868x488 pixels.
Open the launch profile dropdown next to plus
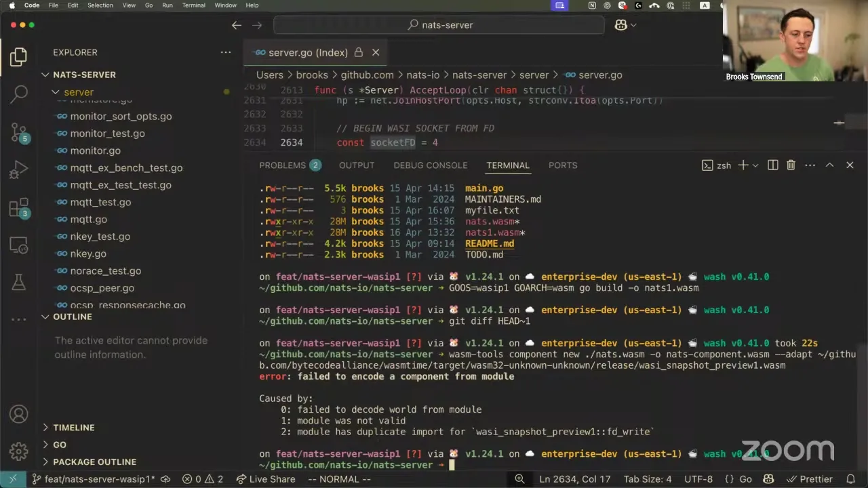click(x=755, y=165)
